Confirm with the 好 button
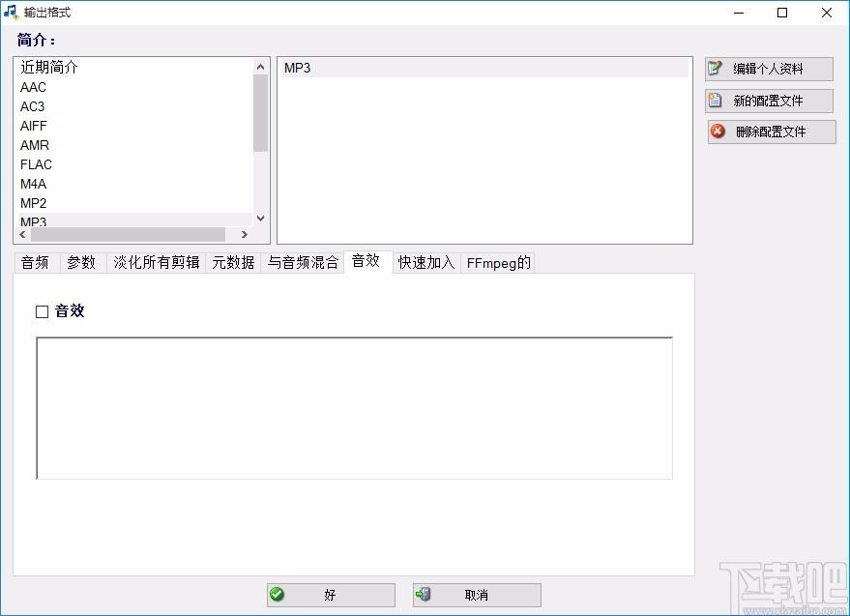The height and width of the screenshot is (616, 850). pos(331,595)
